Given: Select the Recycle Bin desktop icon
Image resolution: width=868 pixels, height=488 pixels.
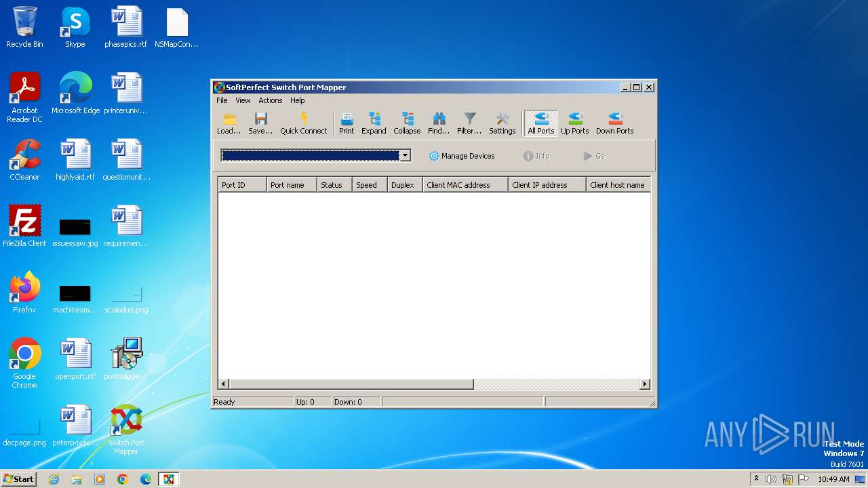Looking at the screenshot, I should click(24, 27).
